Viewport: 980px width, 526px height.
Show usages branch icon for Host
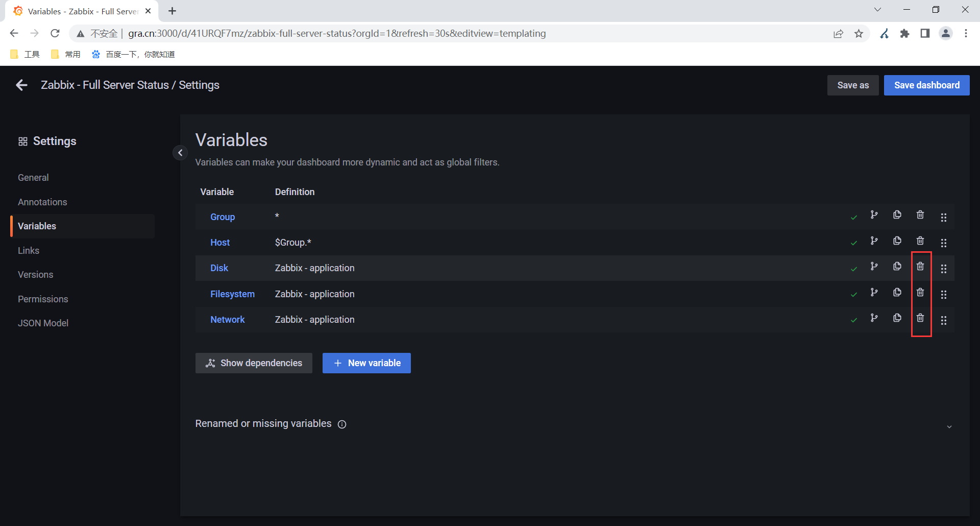click(x=874, y=241)
